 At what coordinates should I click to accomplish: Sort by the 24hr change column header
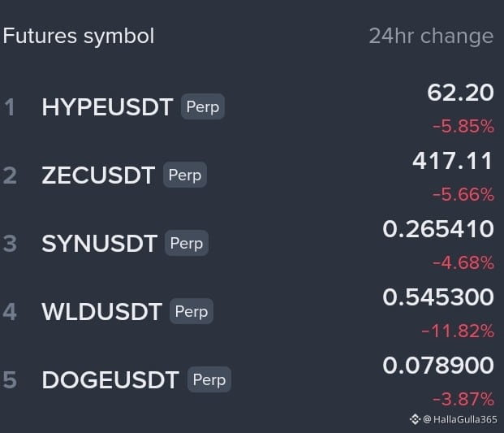click(431, 36)
